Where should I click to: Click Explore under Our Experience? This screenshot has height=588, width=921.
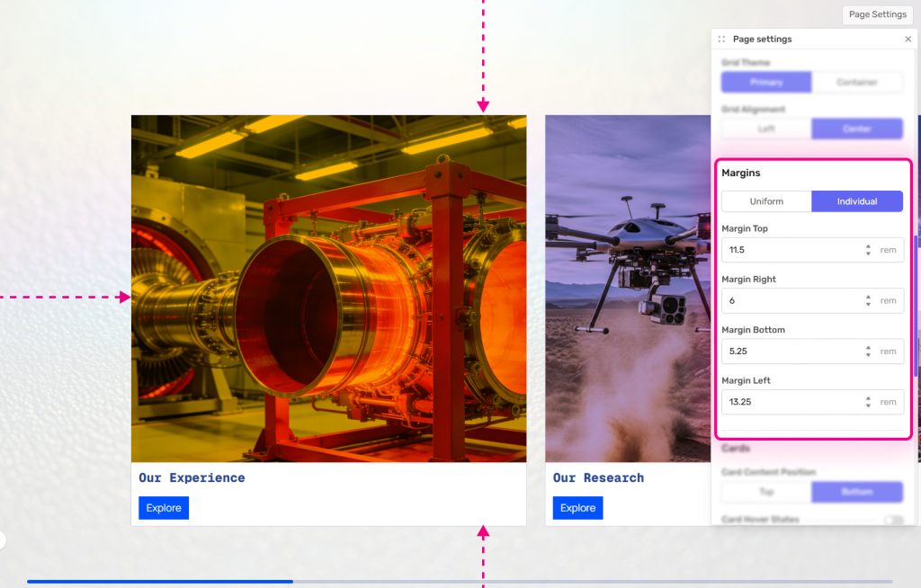click(164, 508)
